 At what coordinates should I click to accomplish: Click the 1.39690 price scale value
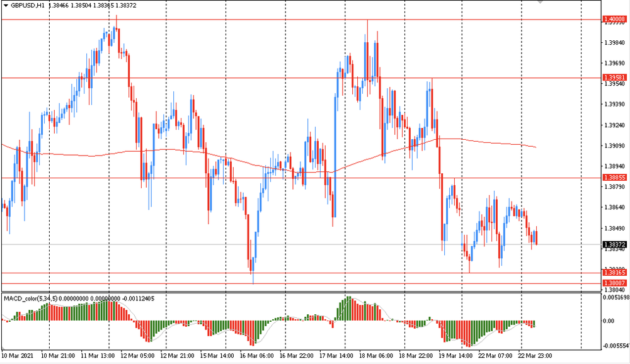coord(615,63)
